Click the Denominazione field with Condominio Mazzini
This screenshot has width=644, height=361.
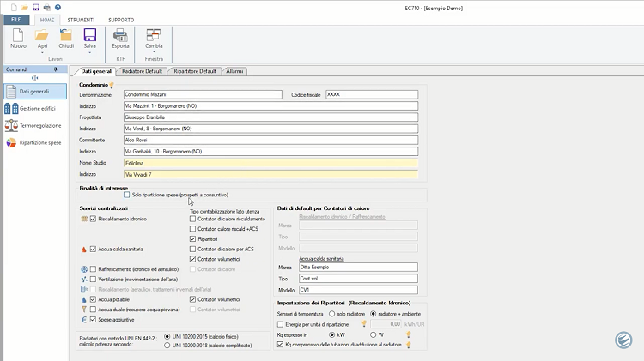point(202,94)
